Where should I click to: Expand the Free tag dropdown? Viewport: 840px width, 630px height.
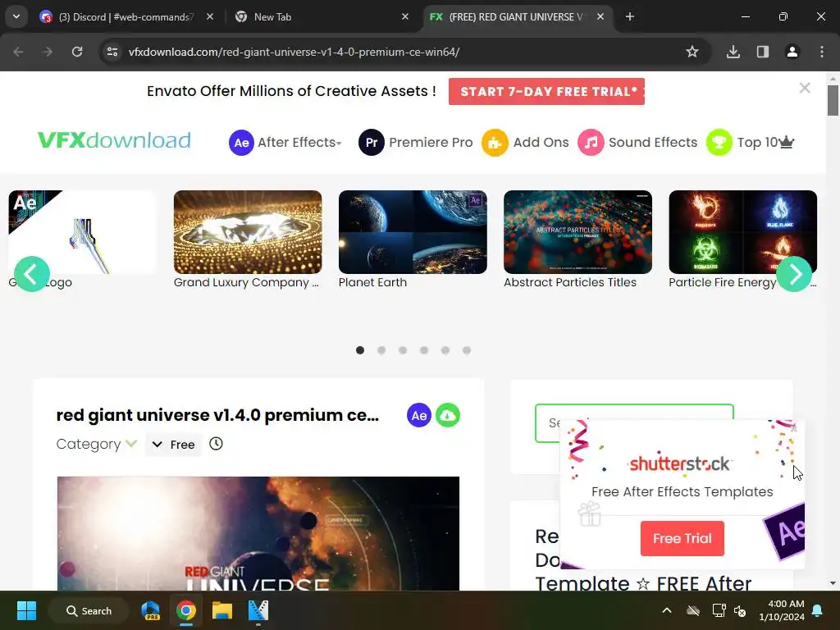tap(173, 445)
